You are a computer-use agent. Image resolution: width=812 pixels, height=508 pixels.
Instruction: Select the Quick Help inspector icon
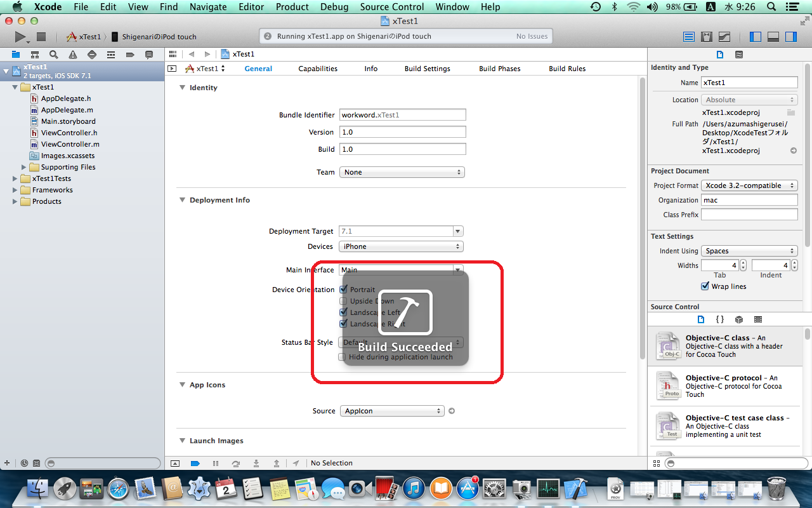coord(739,55)
